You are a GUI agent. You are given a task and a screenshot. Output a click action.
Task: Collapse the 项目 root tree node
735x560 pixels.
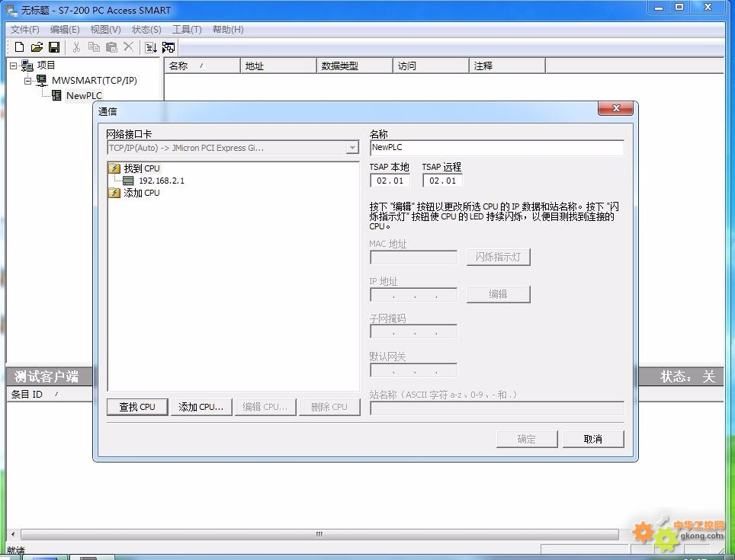point(13,66)
